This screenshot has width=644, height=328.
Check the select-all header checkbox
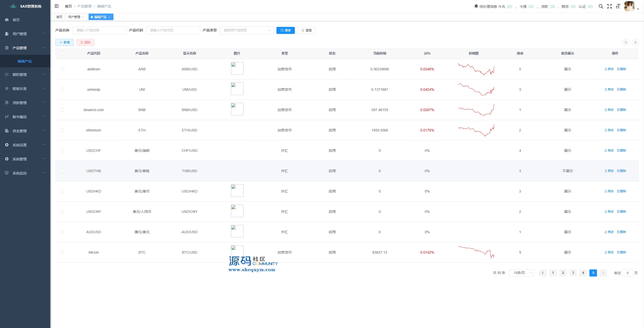(x=62, y=53)
